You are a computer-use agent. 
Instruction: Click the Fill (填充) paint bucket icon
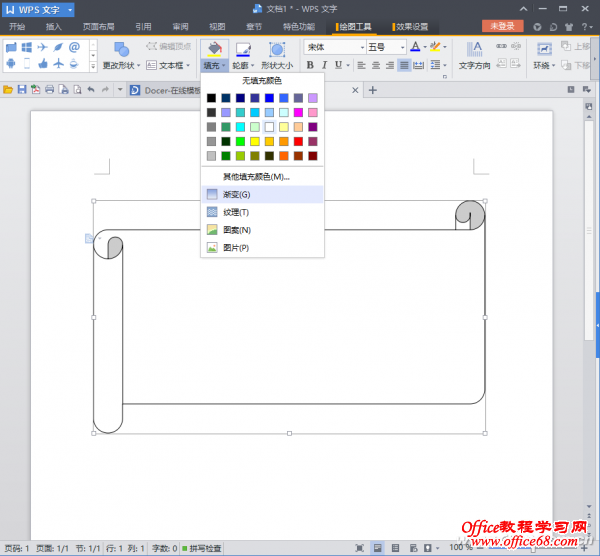tap(214, 48)
